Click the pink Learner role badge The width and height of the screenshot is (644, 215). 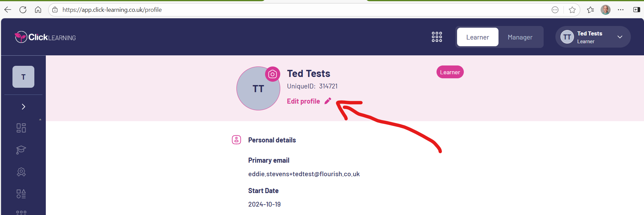(x=450, y=72)
